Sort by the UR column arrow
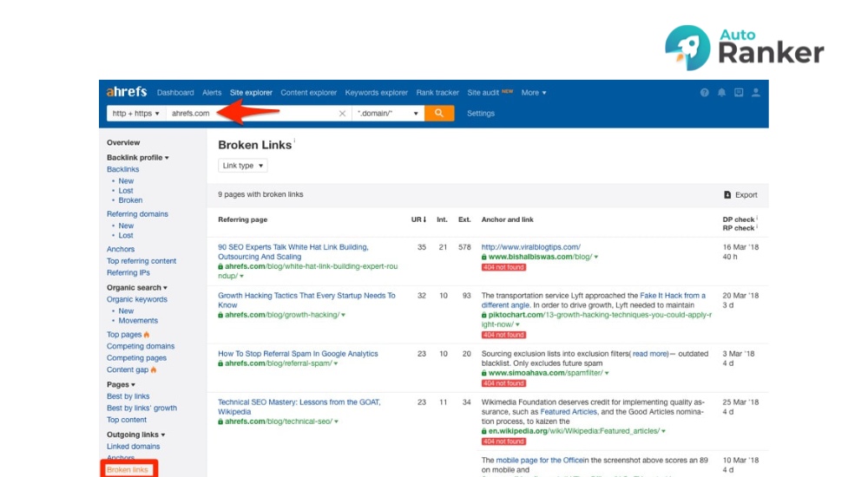The height and width of the screenshot is (477, 868). click(x=424, y=219)
